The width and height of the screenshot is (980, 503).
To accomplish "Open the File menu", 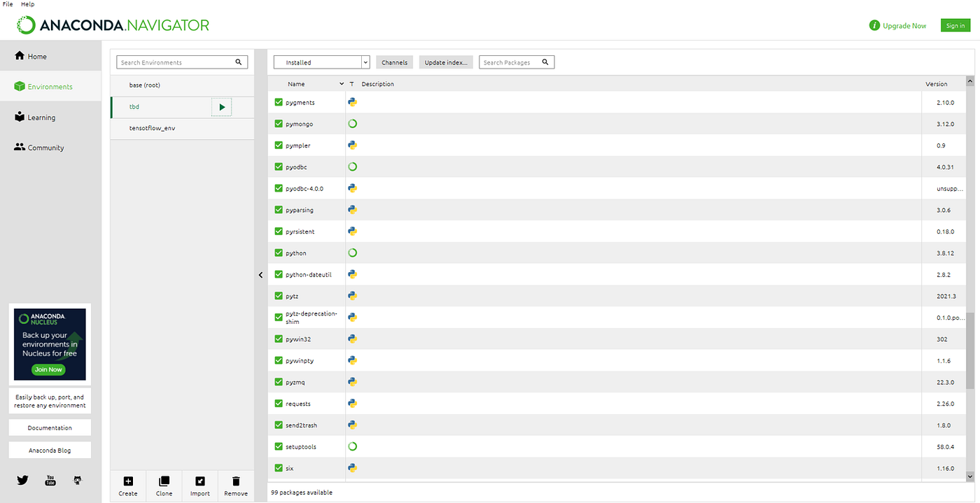I will pyautogui.click(x=7, y=3).
